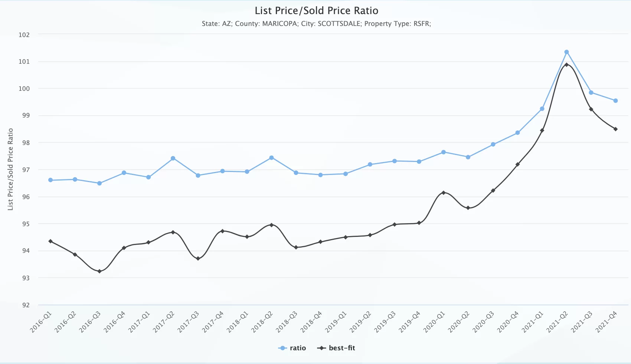Click the ratio point for 2018-Q2
631x364 pixels.
click(271, 158)
